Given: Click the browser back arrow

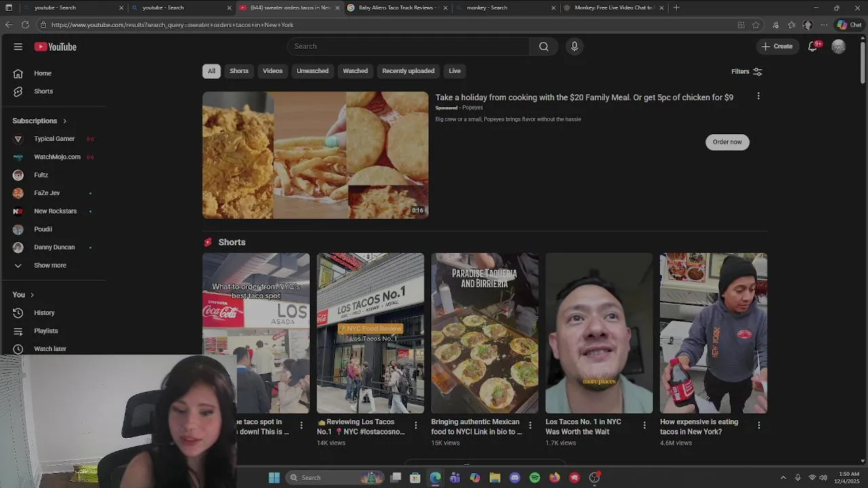Looking at the screenshot, I should pos(9,25).
